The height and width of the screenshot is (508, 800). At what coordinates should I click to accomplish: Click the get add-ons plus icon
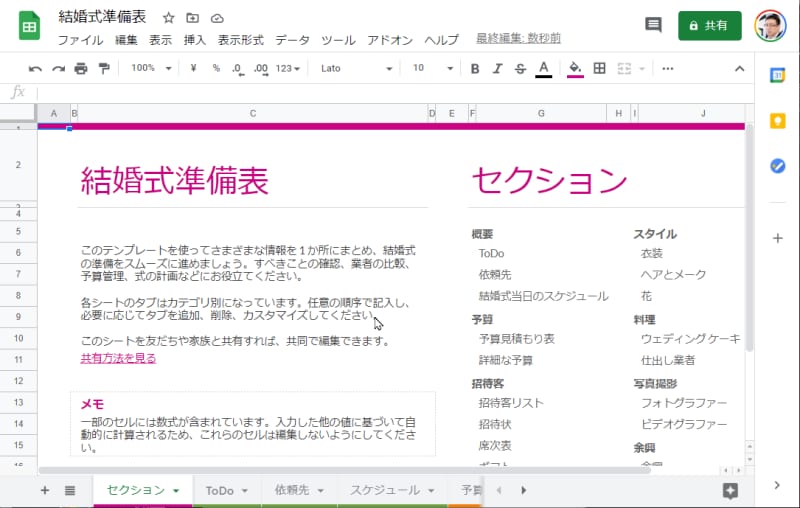click(777, 238)
